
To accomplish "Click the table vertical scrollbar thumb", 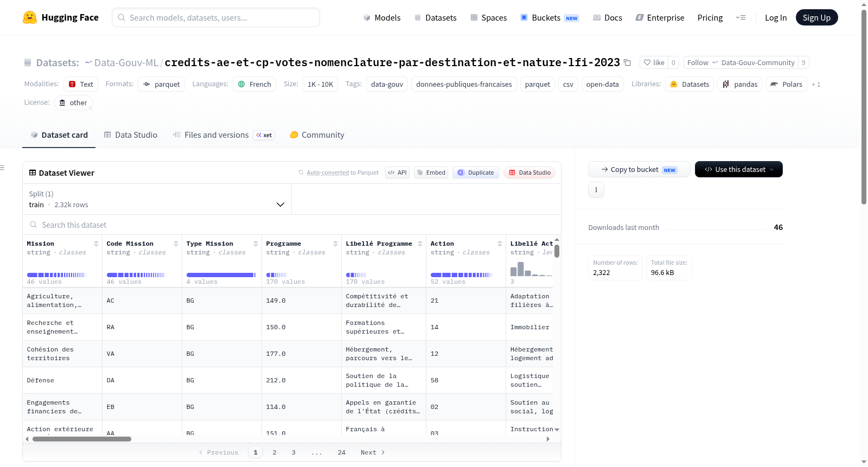I will (x=557, y=251).
